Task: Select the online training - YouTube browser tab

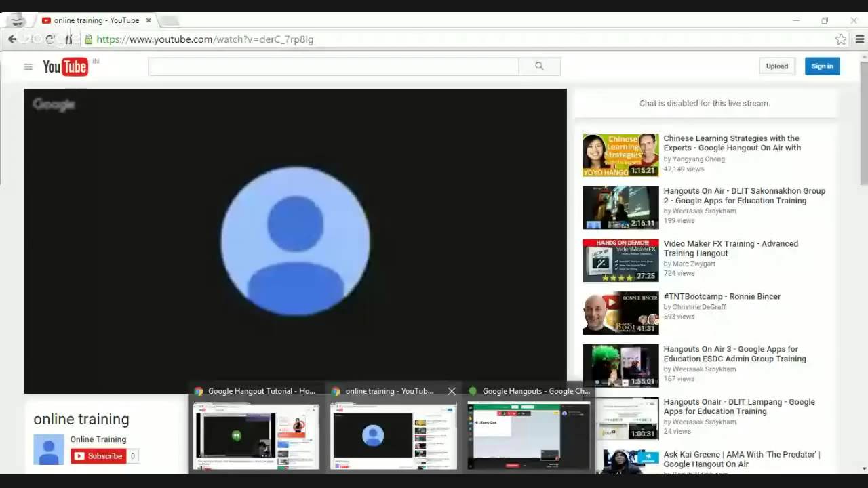Action: click(95, 20)
